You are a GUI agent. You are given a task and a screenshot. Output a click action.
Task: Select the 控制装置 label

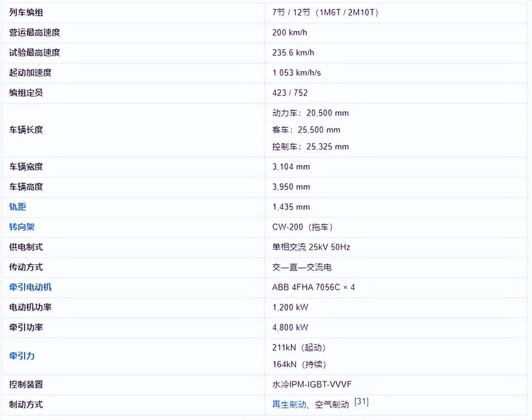click(26, 385)
